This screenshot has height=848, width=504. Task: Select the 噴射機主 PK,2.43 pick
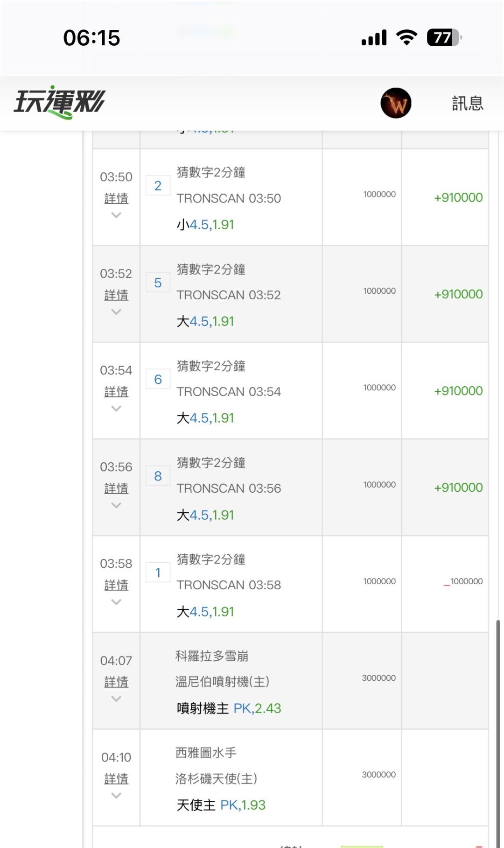click(x=229, y=708)
